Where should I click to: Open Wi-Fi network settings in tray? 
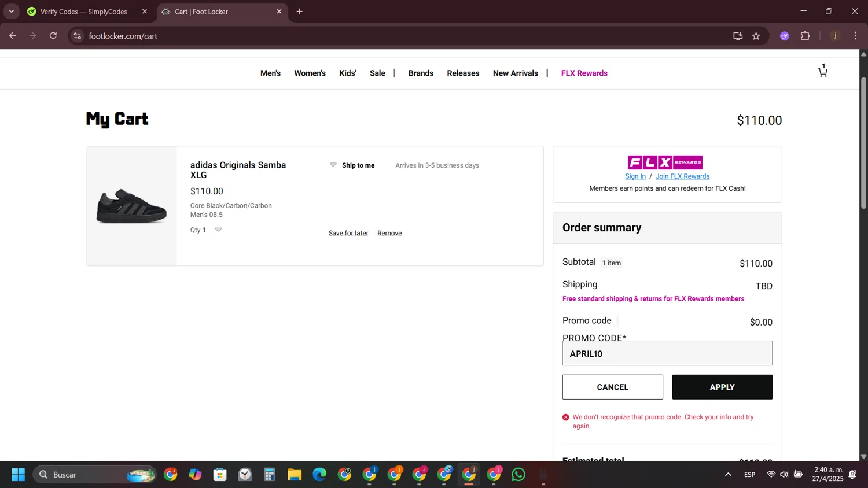[771, 475]
